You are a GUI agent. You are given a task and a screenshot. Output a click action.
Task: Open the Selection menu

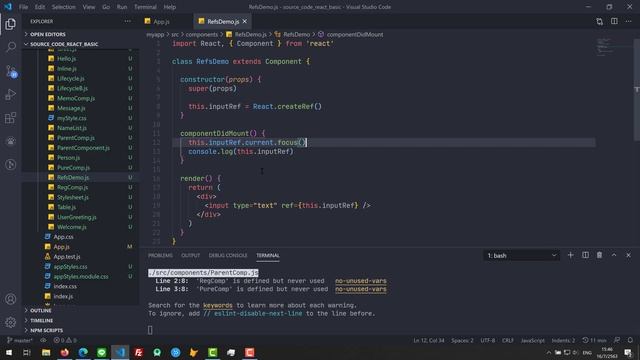pos(64,7)
